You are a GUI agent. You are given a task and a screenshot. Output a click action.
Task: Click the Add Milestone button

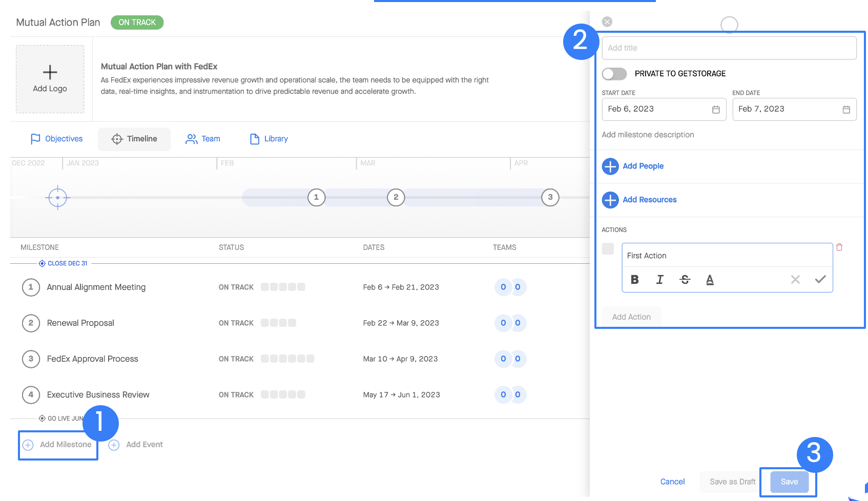[x=57, y=445]
